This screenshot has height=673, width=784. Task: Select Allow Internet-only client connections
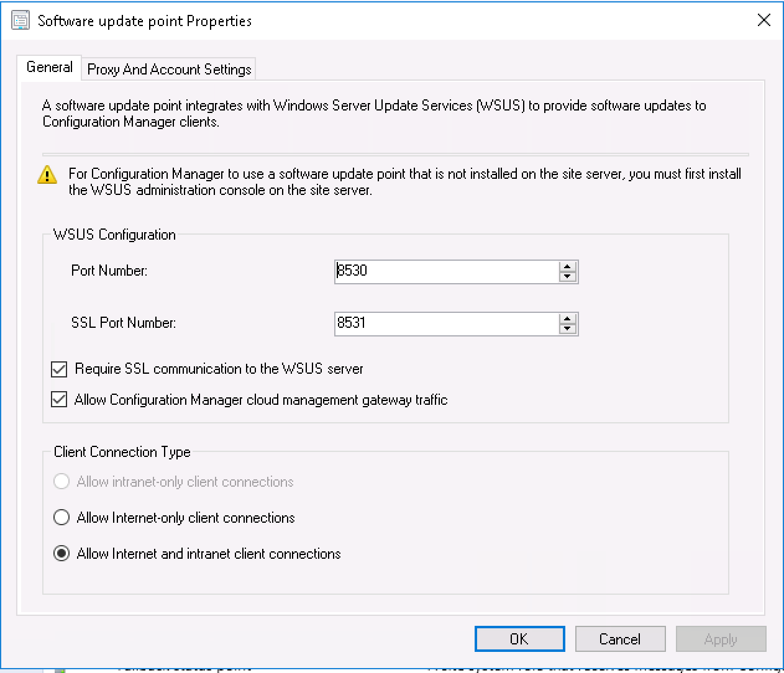[62, 517]
